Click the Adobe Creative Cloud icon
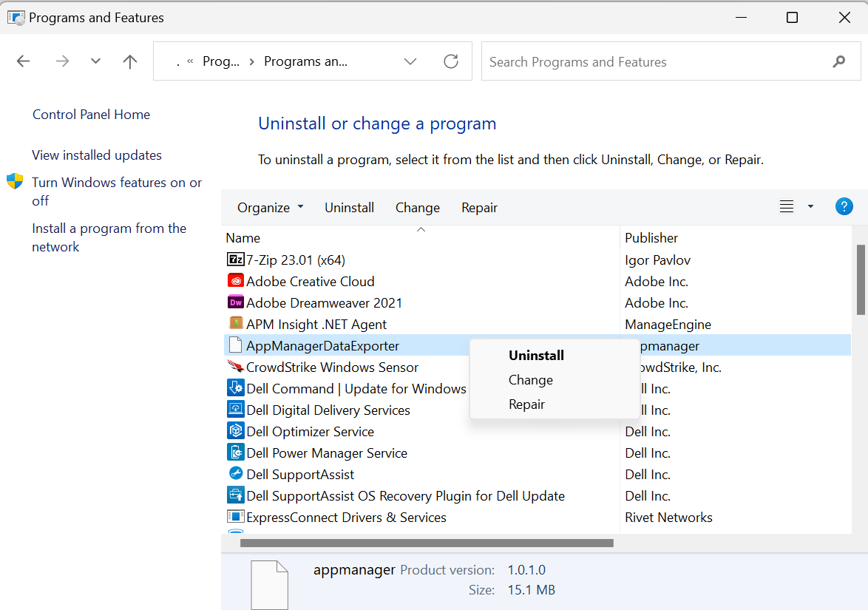 click(236, 281)
